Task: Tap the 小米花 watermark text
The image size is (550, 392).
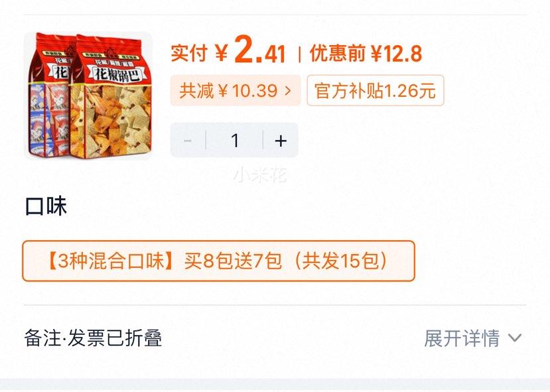Action: [260, 174]
